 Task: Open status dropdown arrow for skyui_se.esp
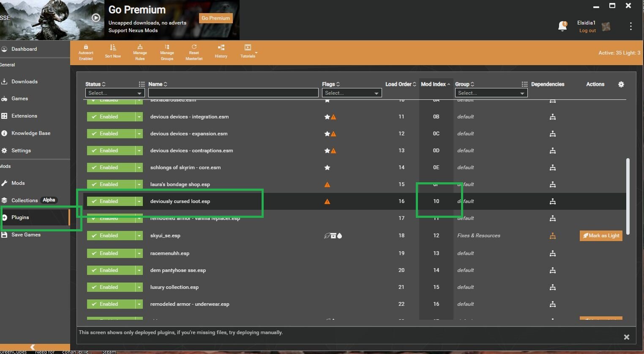(x=139, y=236)
